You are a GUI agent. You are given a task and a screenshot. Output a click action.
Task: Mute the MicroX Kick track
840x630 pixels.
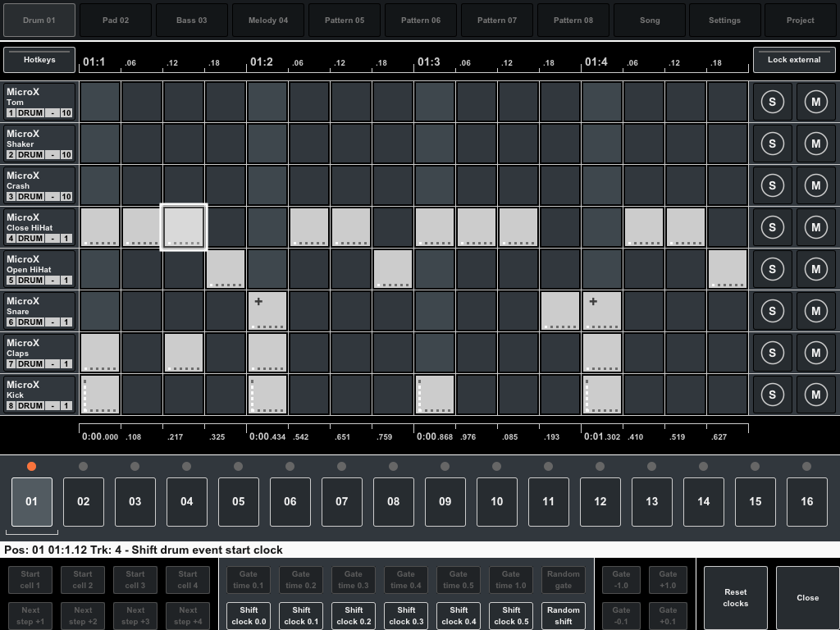(x=816, y=395)
